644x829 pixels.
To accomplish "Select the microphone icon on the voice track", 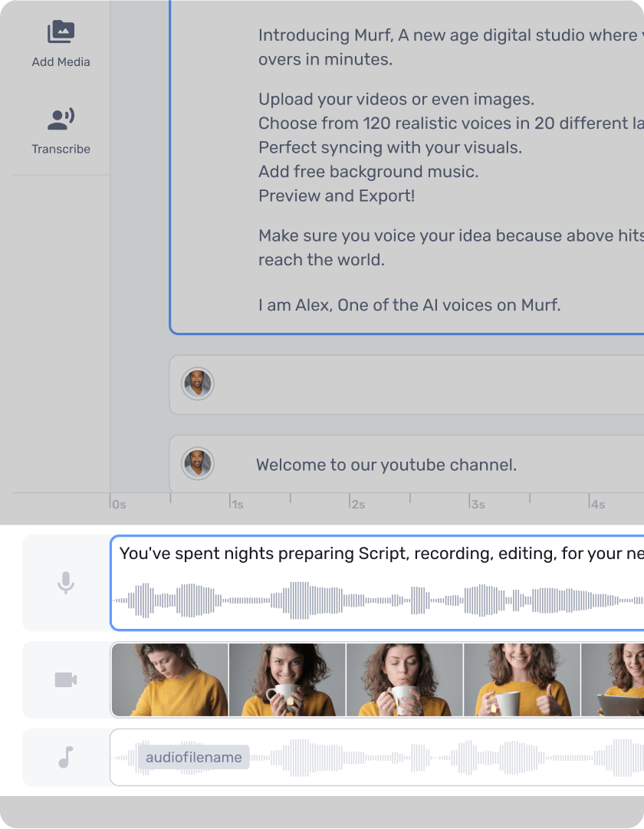I will coord(64,583).
